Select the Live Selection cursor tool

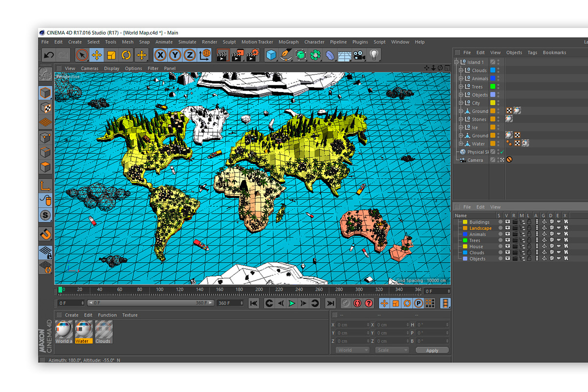tap(82, 55)
